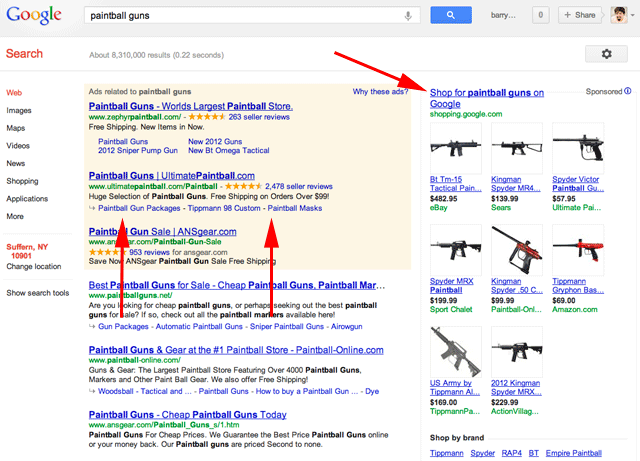
Task: Click 2012 Kingman Spyder MRX image
Action: click(517, 352)
